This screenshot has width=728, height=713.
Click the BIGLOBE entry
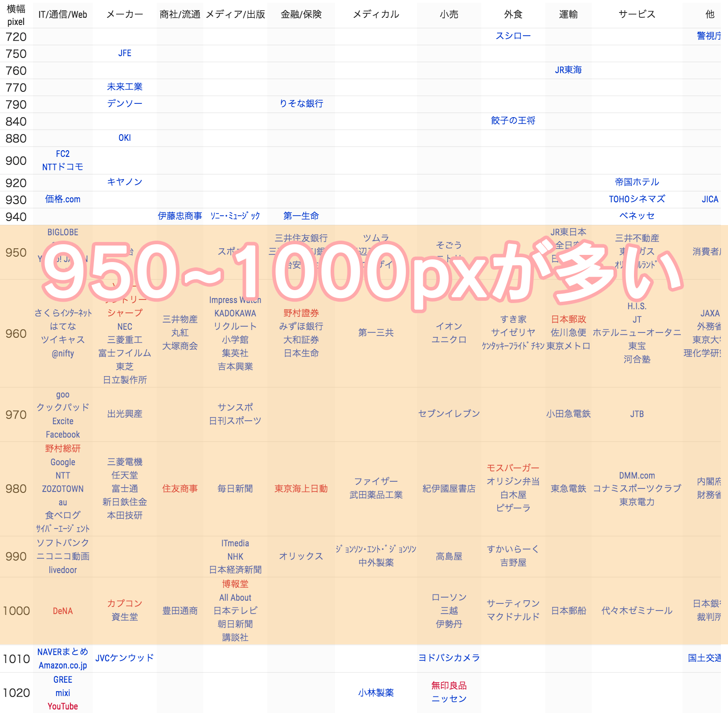[x=63, y=232]
